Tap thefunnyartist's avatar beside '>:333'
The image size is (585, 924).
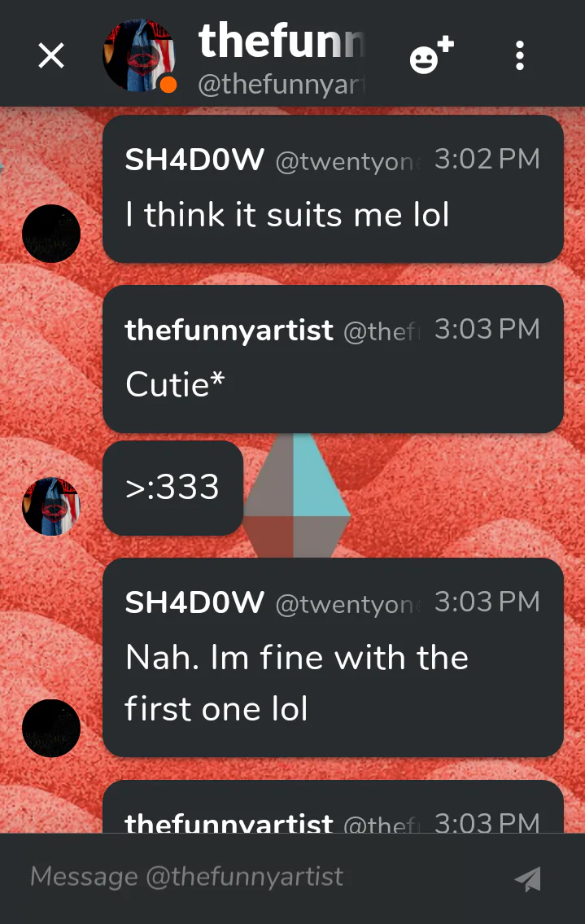tap(51, 506)
